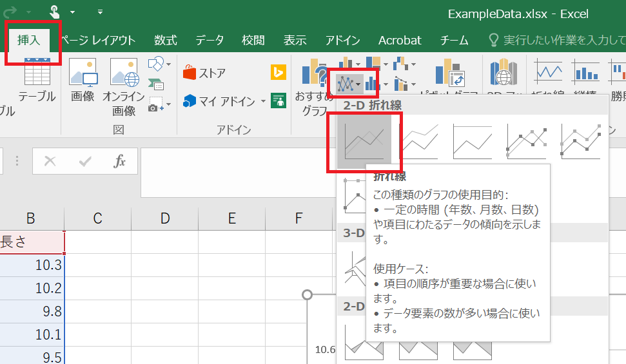Expand the マイ アドイン dropdown arrow
Screen dimensions: 626x364
click(263, 101)
